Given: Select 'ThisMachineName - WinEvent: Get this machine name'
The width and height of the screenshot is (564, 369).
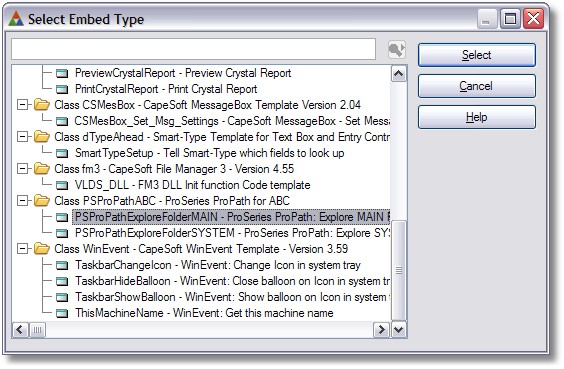Looking at the screenshot, I should point(204,313).
